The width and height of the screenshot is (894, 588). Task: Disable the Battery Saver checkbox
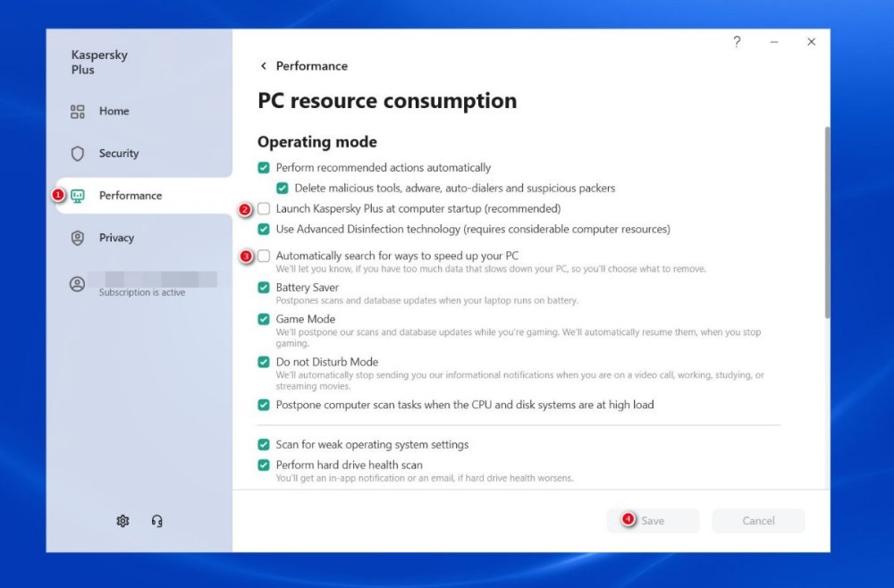(x=264, y=287)
